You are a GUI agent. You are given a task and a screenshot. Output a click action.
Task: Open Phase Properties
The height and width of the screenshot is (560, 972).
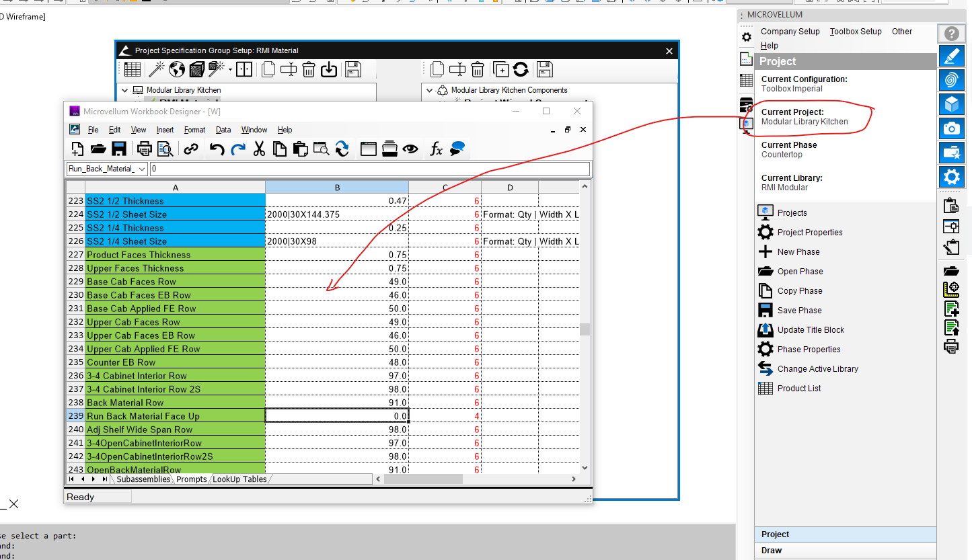809,349
